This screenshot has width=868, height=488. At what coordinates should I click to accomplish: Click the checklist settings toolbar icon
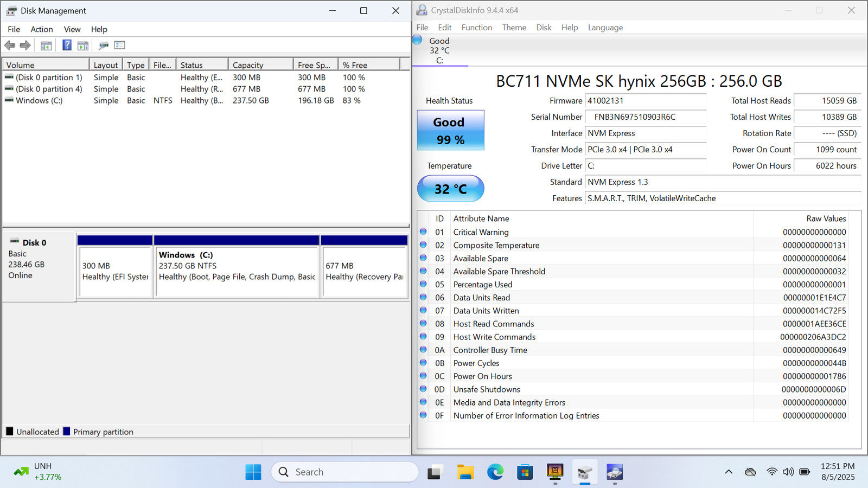(x=120, y=46)
